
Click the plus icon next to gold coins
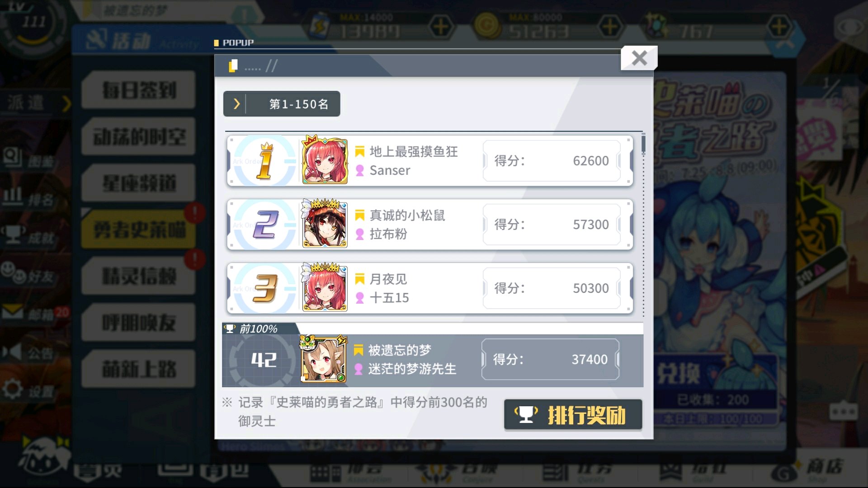(610, 27)
